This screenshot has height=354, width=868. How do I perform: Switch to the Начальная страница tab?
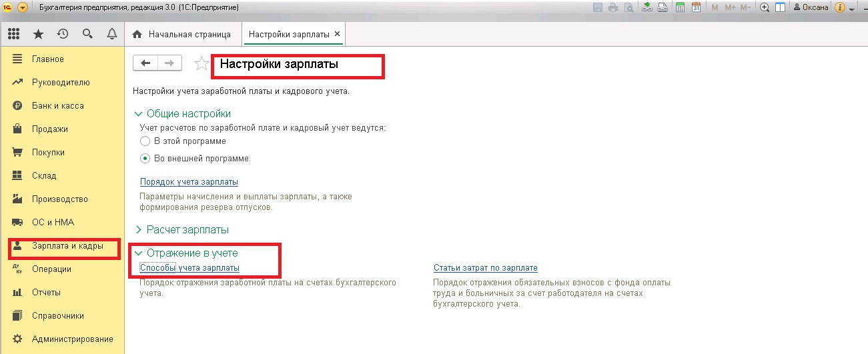point(183,34)
